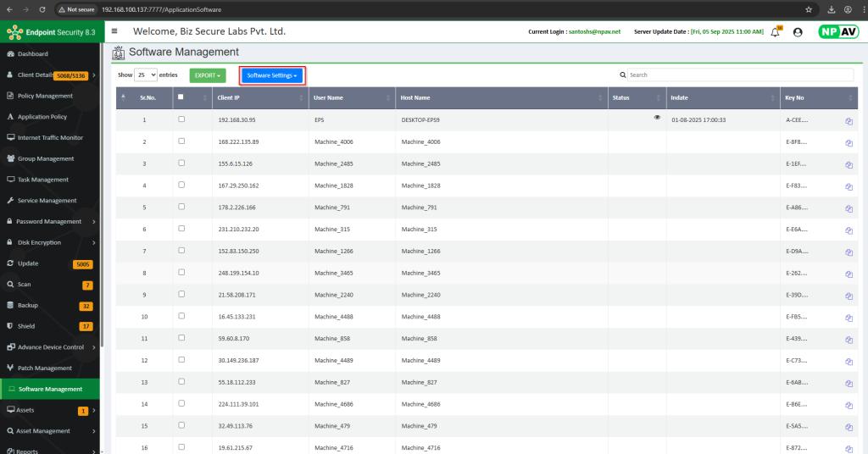Open the user profile icon
Screen dimensions: 868x454
point(798,32)
